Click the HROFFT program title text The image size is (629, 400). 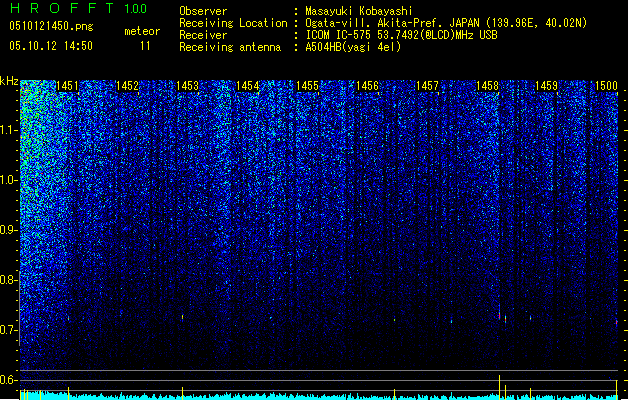coord(62,8)
